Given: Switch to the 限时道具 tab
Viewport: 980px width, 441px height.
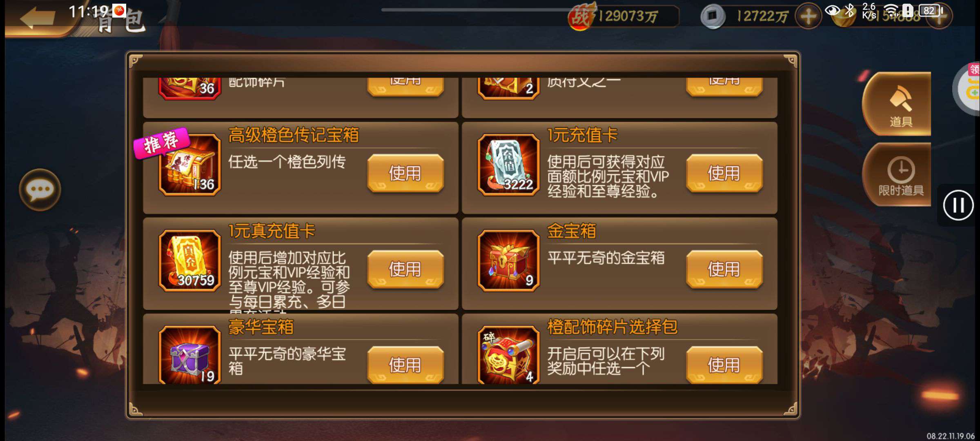Looking at the screenshot, I should (x=898, y=175).
